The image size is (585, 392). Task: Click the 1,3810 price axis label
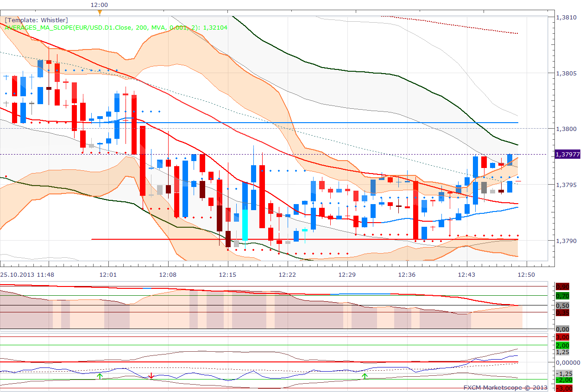tap(566, 17)
